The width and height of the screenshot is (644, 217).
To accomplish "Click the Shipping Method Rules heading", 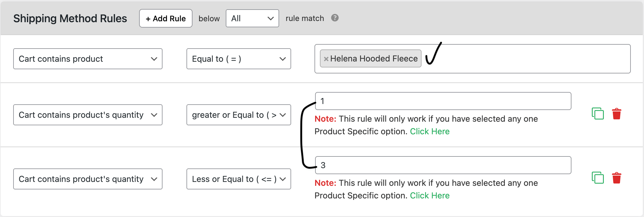I will (x=70, y=19).
